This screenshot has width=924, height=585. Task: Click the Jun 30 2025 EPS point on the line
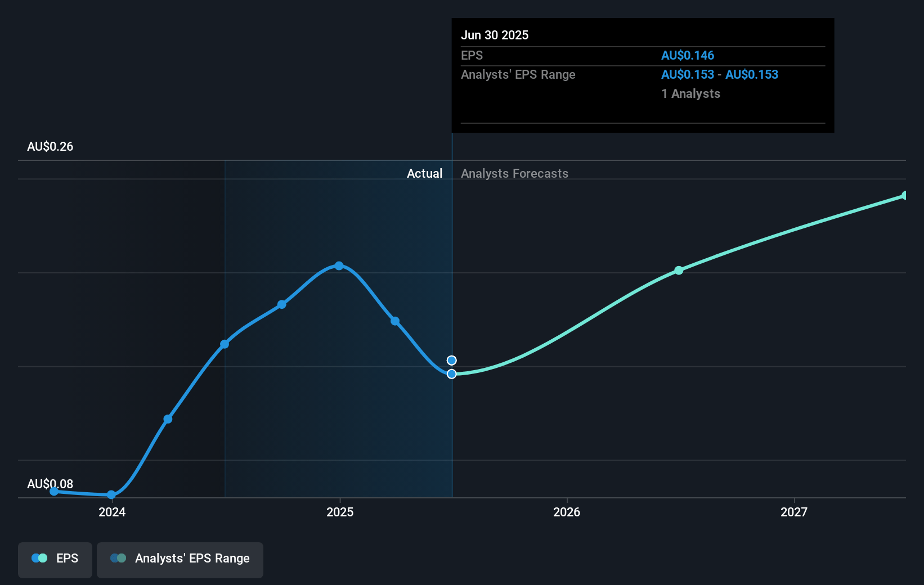[x=452, y=374]
